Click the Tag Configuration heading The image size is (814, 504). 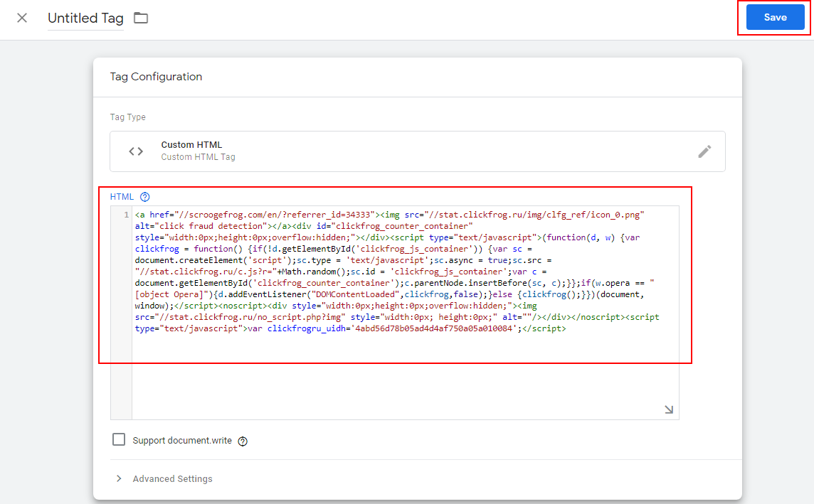pyautogui.click(x=156, y=77)
